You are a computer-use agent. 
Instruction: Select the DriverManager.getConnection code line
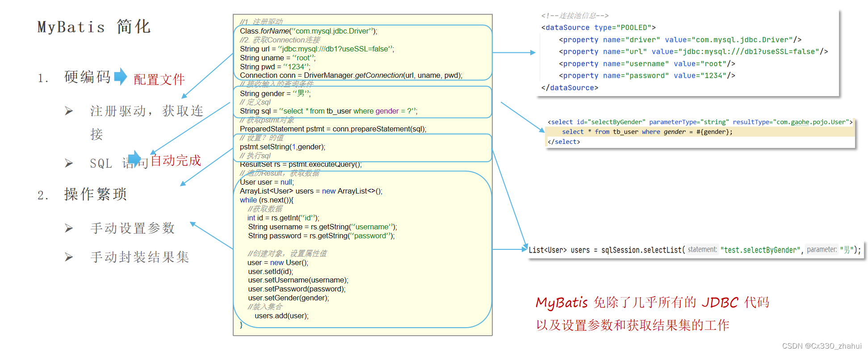pyautogui.click(x=351, y=75)
